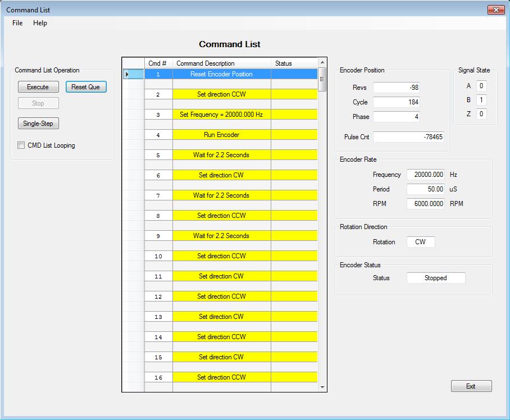Image resolution: width=510 pixels, height=420 pixels.
Task: Open the Help menu
Action: click(40, 23)
